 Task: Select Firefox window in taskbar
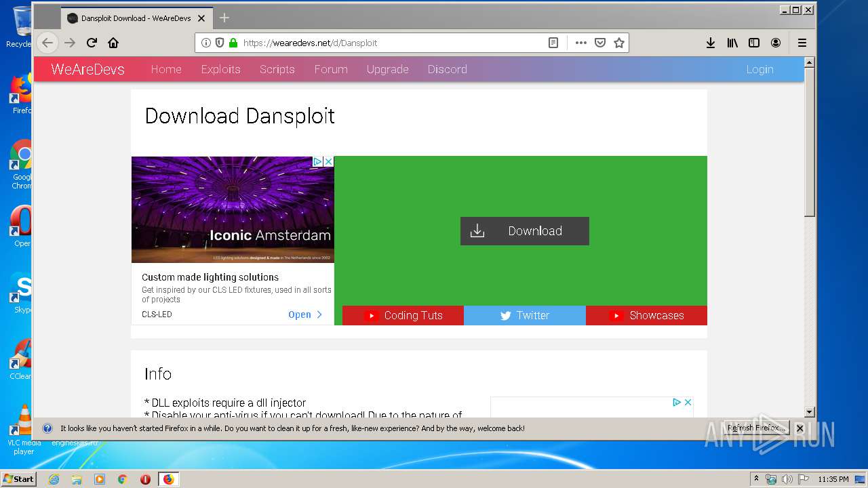[168, 479]
